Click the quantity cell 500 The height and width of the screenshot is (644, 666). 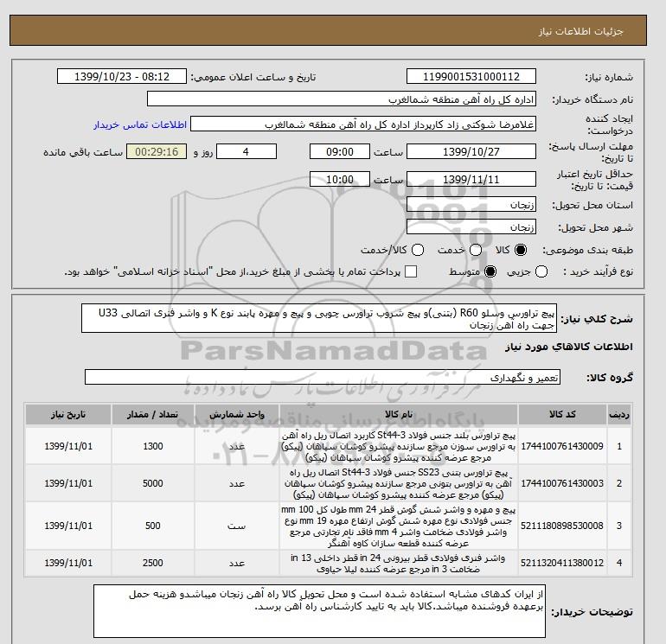pos(153,526)
